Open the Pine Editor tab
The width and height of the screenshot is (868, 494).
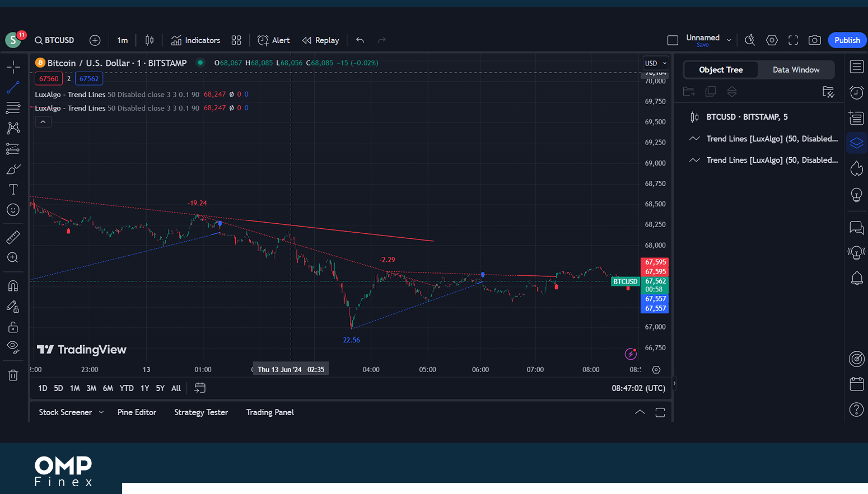click(137, 412)
